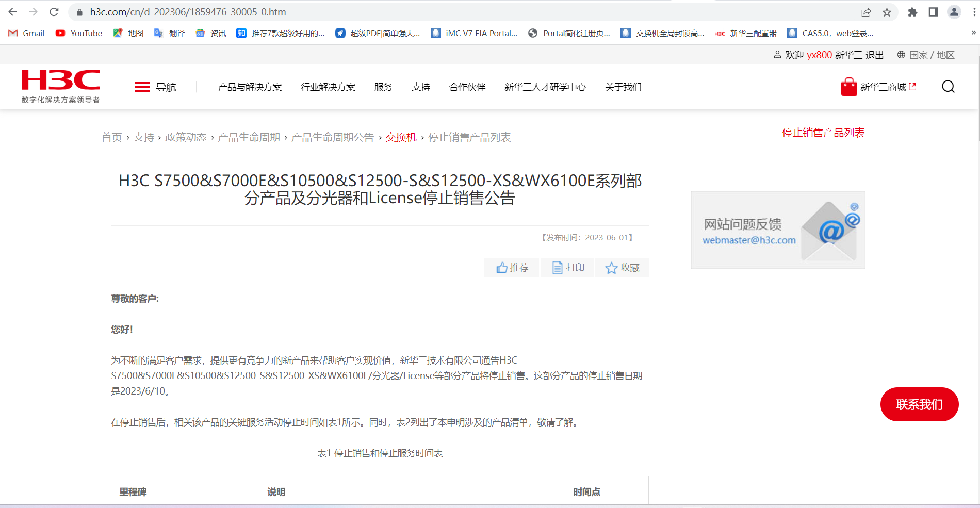Open the 网站问题反馈 feedback banner
Image resolution: width=980 pixels, height=508 pixels.
(x=778, y=230)
